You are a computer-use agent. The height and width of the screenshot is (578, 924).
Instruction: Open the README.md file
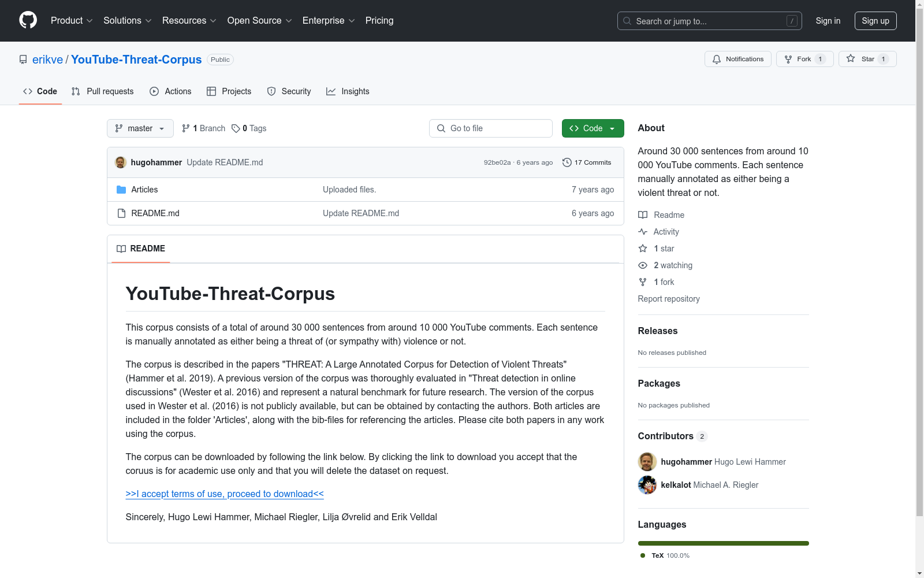coord(155,213)
